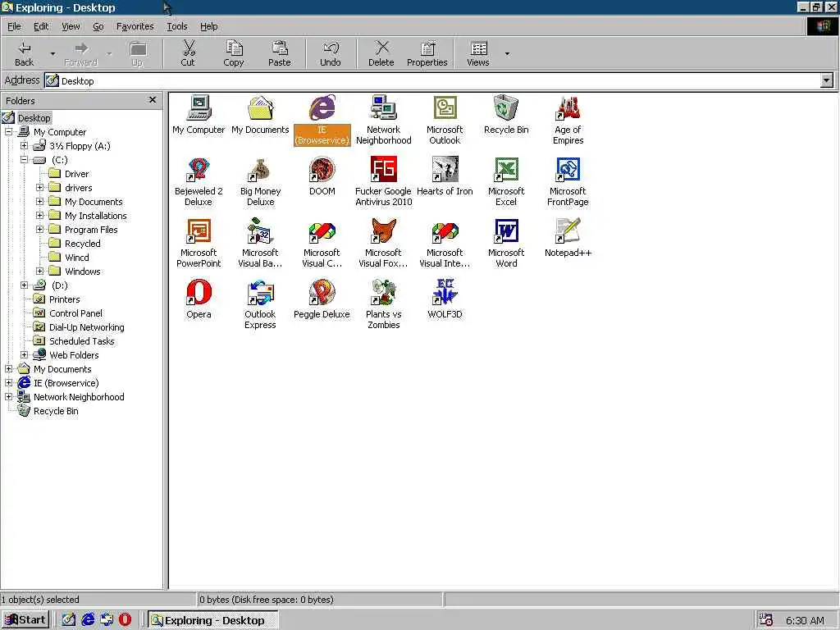Image resolution: width=840 pixels, height=630 pixels.
Task: Open the Help menu
Action: (209, 26)
